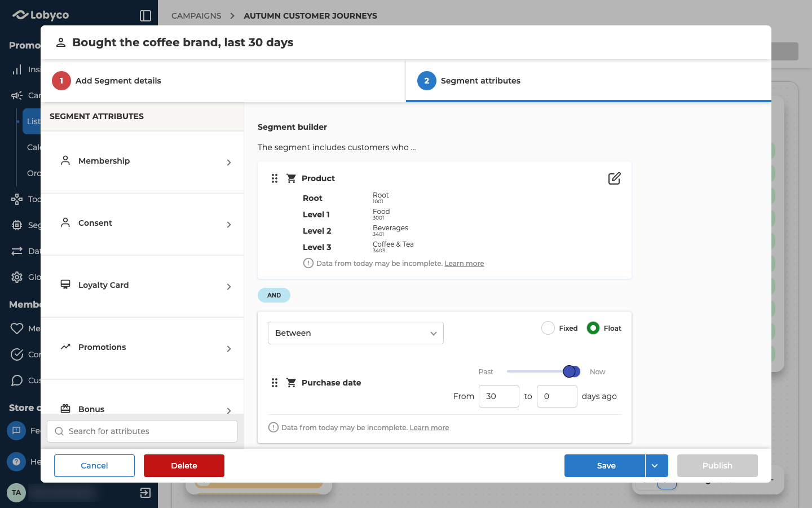The image size is (812, 508).
Task: Click the Promotions trend icon
Action: (x=65, y=347)
